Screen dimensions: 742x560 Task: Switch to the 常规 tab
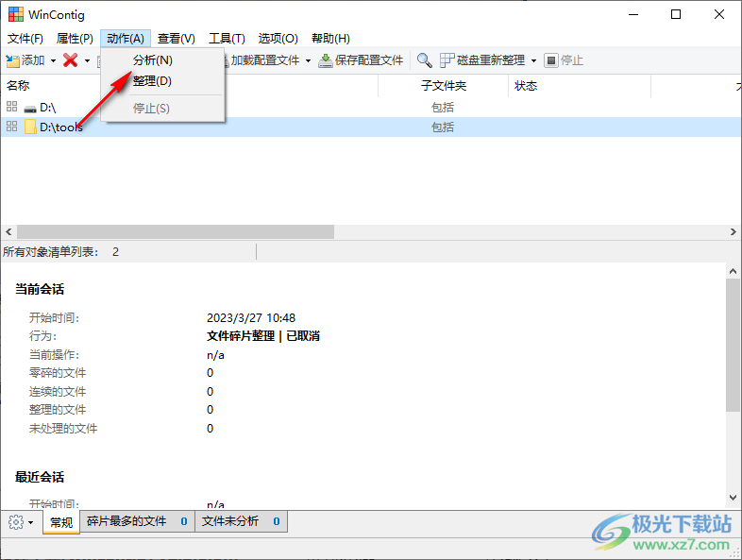(x=61, y=522)
